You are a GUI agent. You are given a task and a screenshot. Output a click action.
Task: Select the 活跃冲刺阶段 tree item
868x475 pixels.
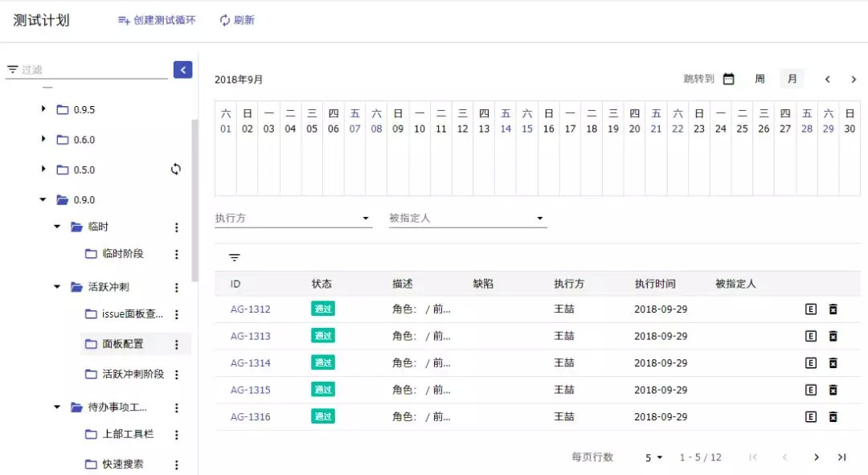coord(133,374)
